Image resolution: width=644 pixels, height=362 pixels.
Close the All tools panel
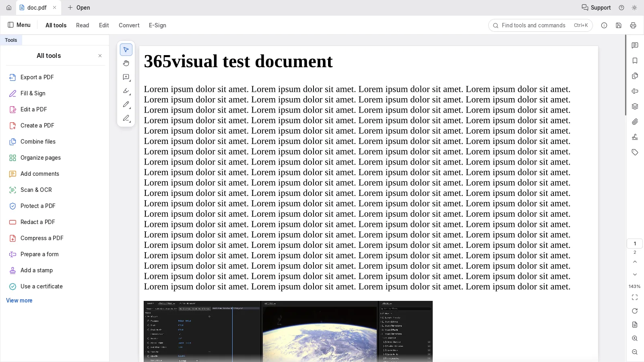pos(100,56)
